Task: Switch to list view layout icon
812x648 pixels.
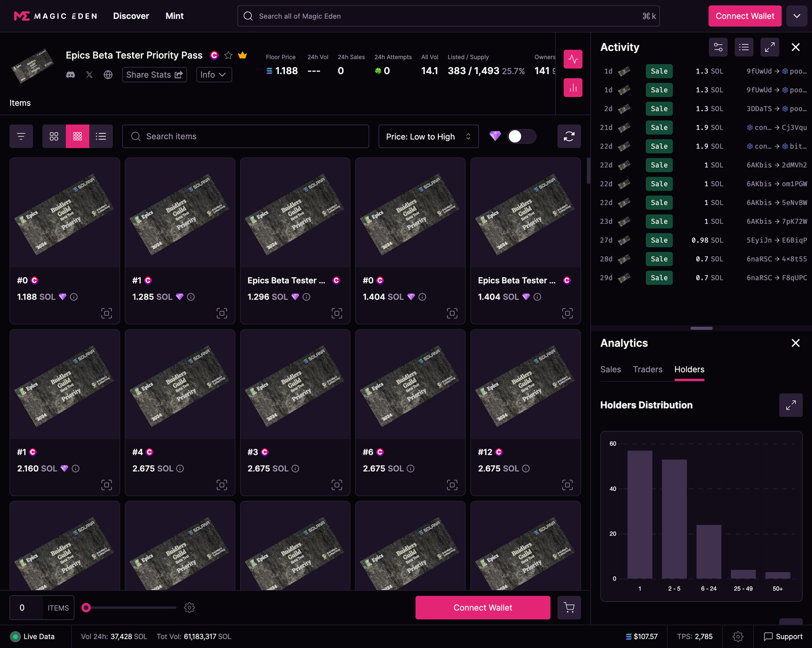Action: [101, 137]
